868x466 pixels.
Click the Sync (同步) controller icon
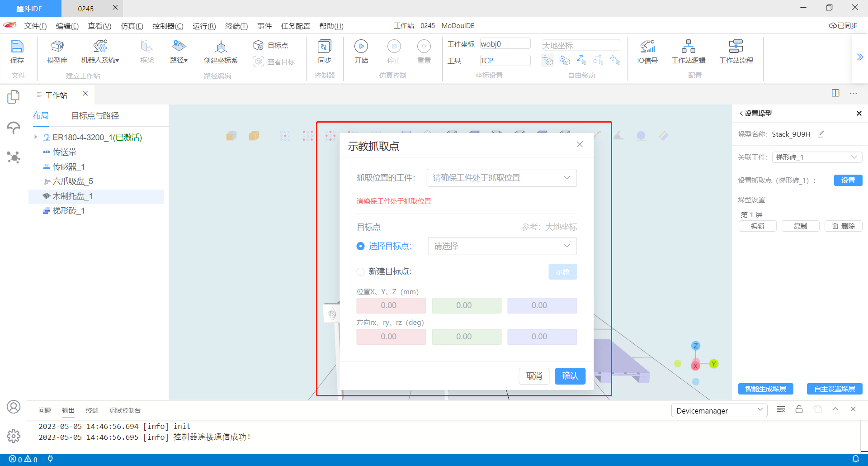[324, 47]
